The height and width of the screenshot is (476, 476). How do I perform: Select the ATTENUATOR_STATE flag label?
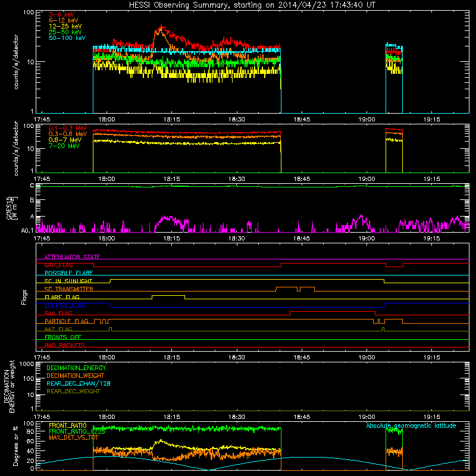click(x=72, y=257)
